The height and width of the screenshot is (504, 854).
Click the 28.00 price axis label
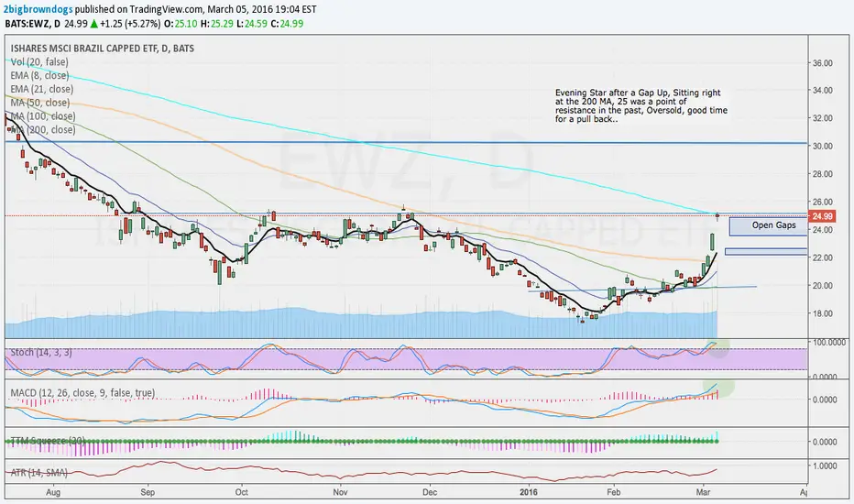tap(823, 174)
